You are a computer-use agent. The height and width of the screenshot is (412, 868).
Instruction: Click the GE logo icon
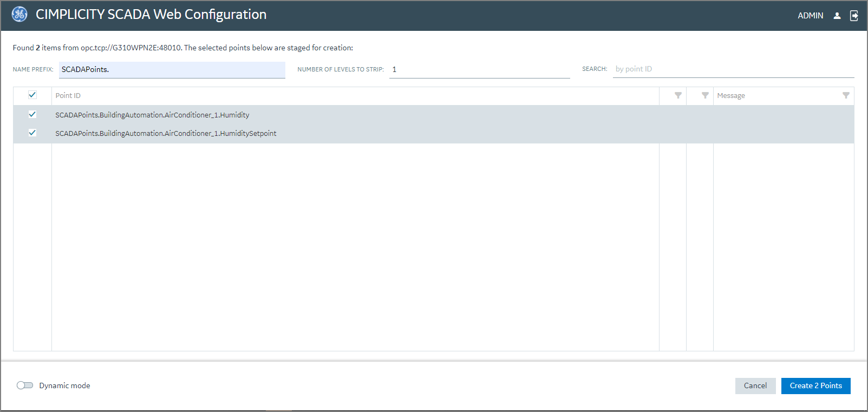(x=19, y=15)
